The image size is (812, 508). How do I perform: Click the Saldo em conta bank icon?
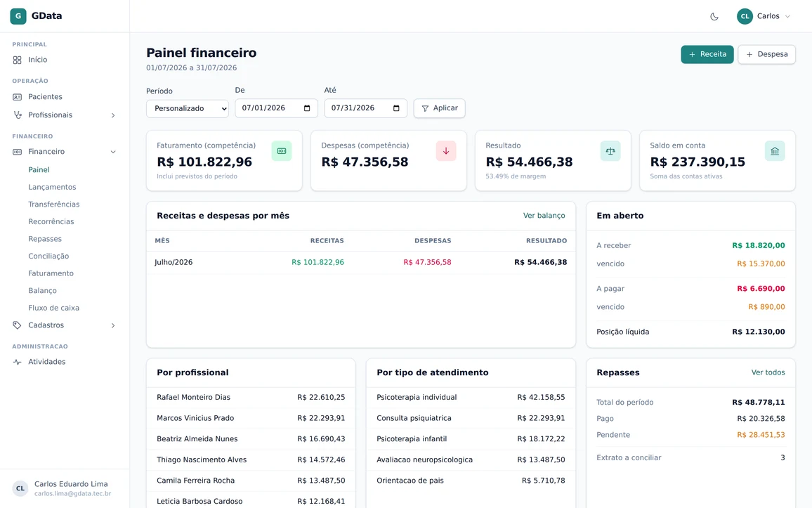(775, 151)
